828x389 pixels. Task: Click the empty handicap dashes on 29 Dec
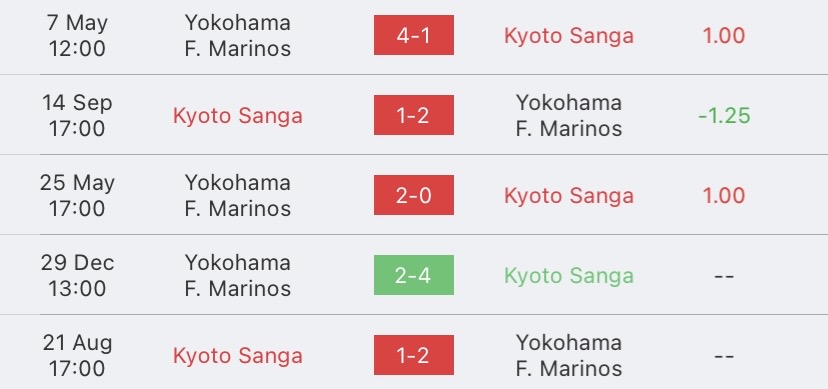(x=723, y=276)
